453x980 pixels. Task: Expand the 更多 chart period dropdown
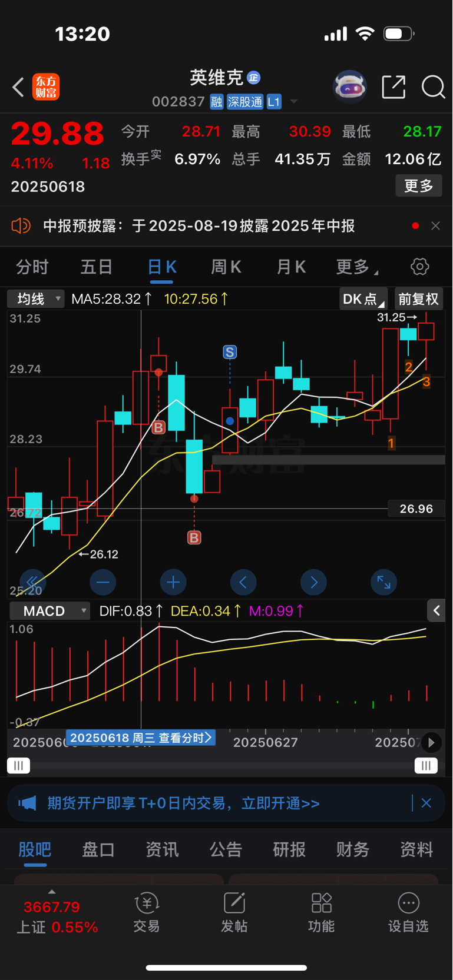(x=357, y=267)
